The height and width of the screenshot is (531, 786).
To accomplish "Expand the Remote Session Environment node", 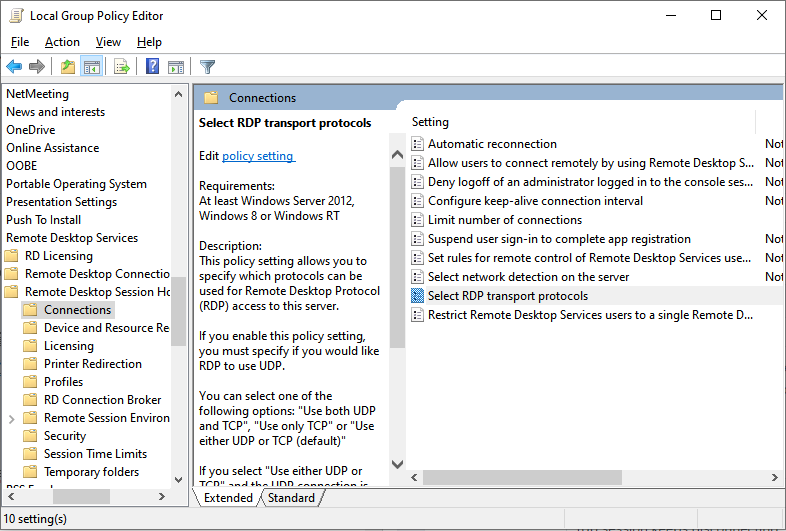I will click(11, 418).
